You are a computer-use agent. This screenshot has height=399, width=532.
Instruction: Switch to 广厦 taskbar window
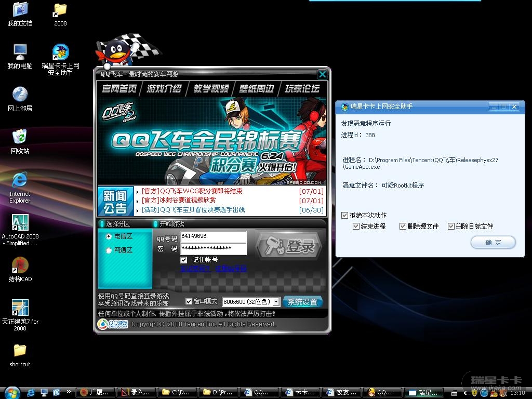[95, 393]
